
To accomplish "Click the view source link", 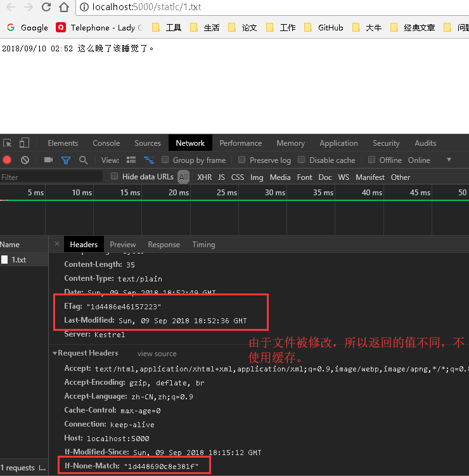I will [x=157, y=354].
